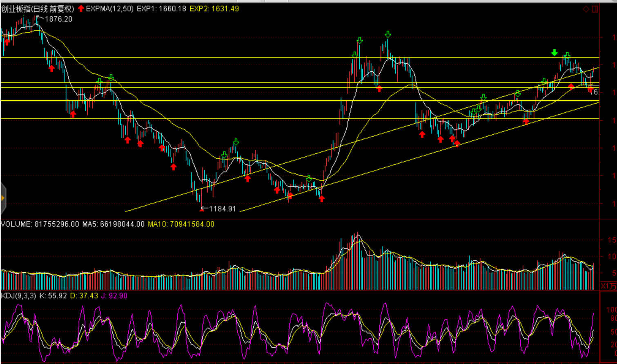The image size is (617, 364).
Task: Open the 创业板指 period and adjustment title
Action: coord(38,9)
